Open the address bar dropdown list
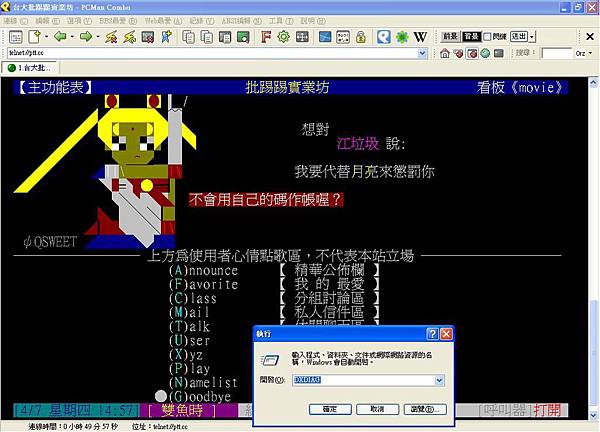This screenshot has width=600, height=432. point(422,53)
